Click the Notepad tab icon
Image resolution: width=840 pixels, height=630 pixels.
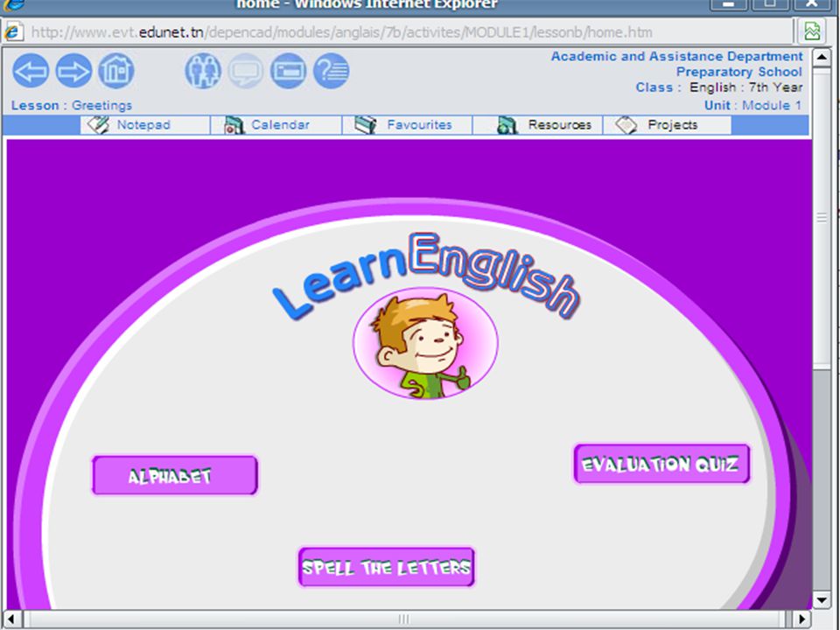pos(98,125)
